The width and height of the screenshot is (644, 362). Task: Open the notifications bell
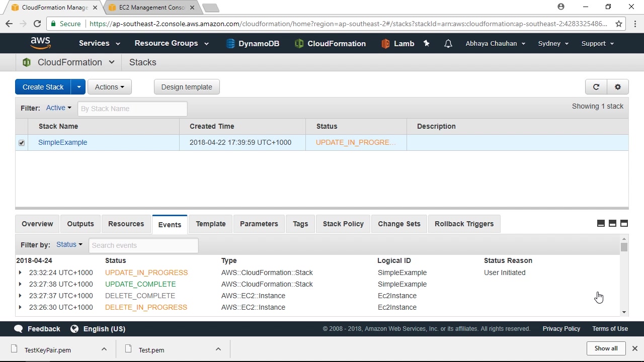tap(448, 44)
